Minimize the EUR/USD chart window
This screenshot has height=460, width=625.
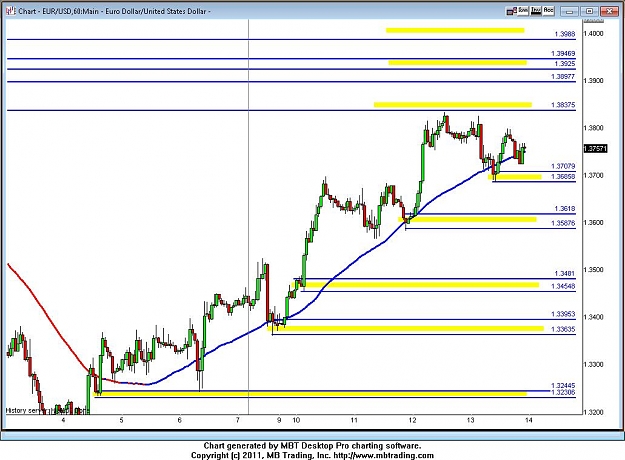(569, 11)
